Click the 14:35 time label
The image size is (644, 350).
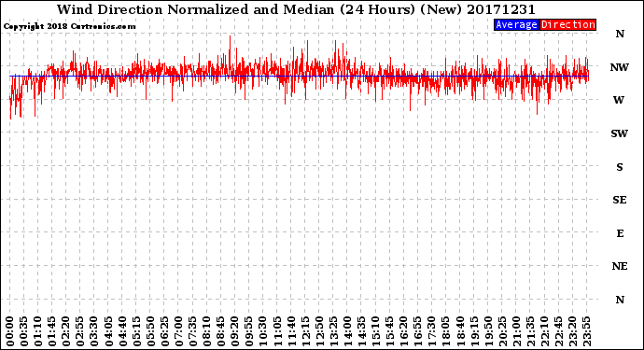pos(361,331)
